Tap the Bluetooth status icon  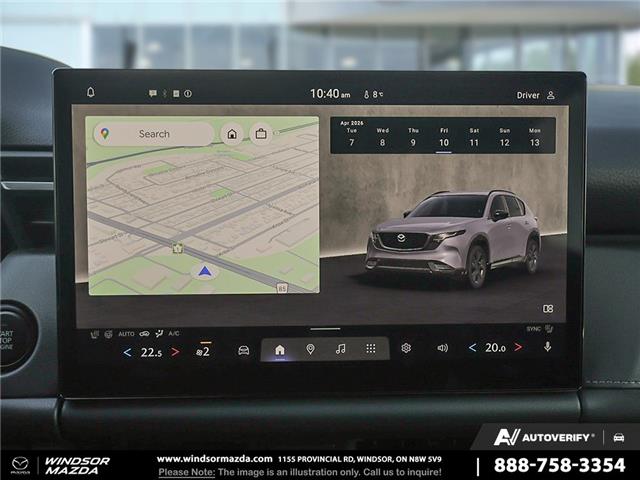[x=165, y=93]
